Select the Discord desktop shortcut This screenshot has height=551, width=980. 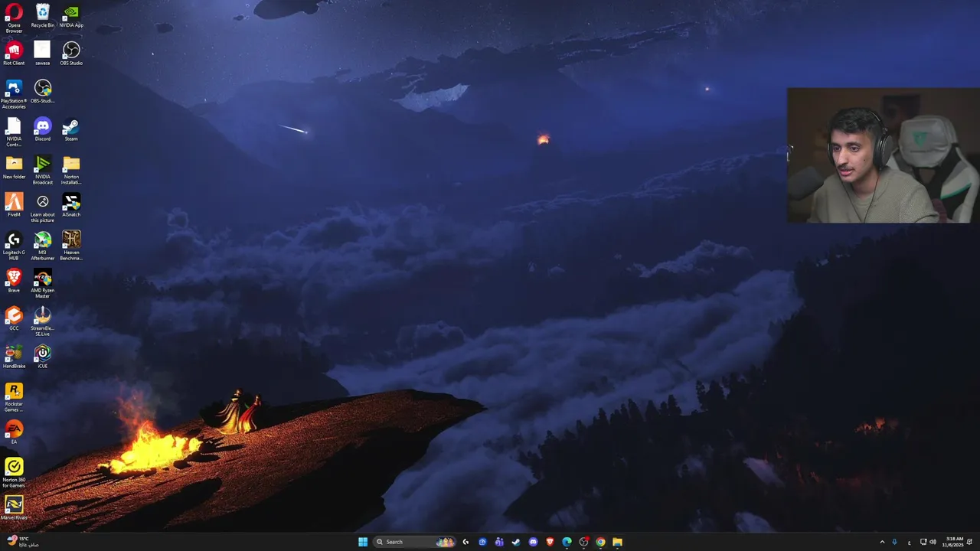(x=42, y=129)
